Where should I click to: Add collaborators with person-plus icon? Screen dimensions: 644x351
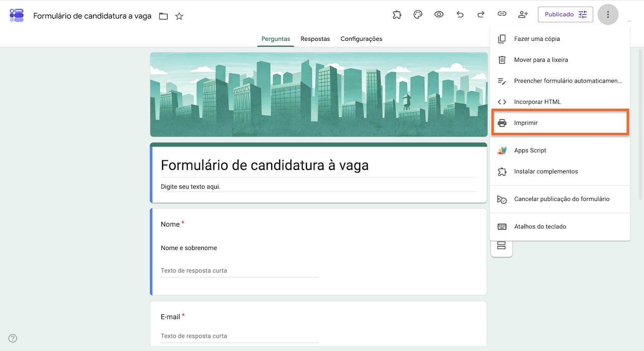[x=523, y=15]
